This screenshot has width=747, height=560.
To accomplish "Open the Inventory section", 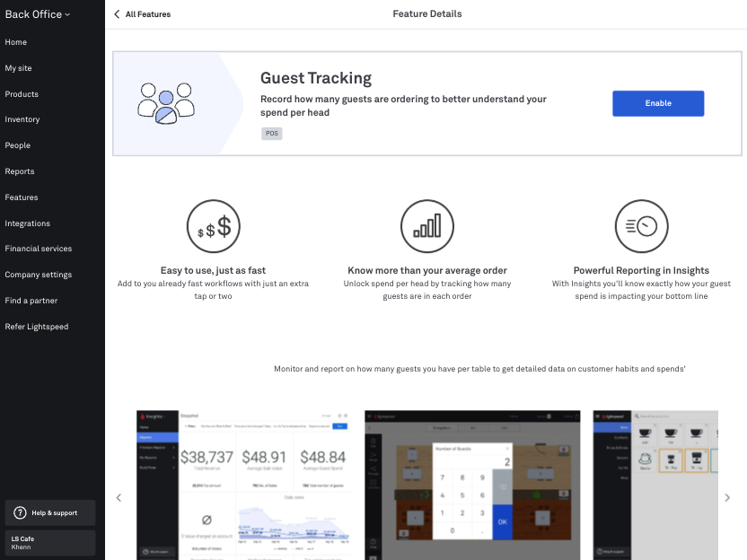I will 22,119.
